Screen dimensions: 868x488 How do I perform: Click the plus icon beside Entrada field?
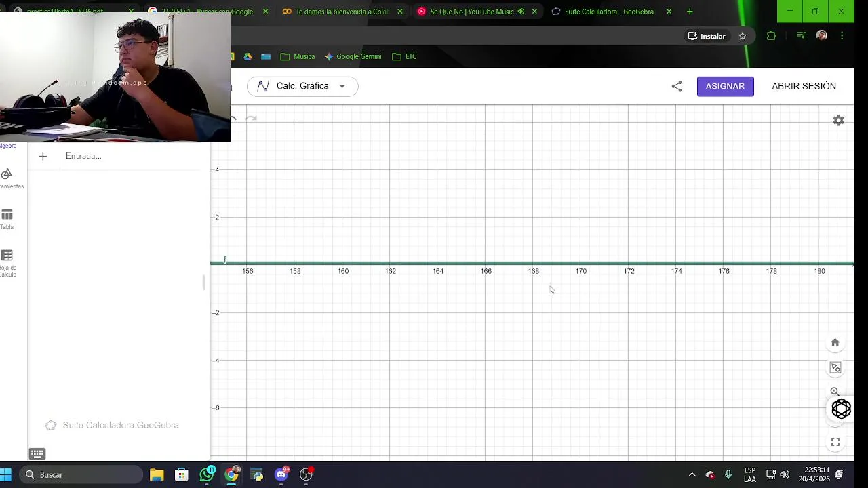43,156
